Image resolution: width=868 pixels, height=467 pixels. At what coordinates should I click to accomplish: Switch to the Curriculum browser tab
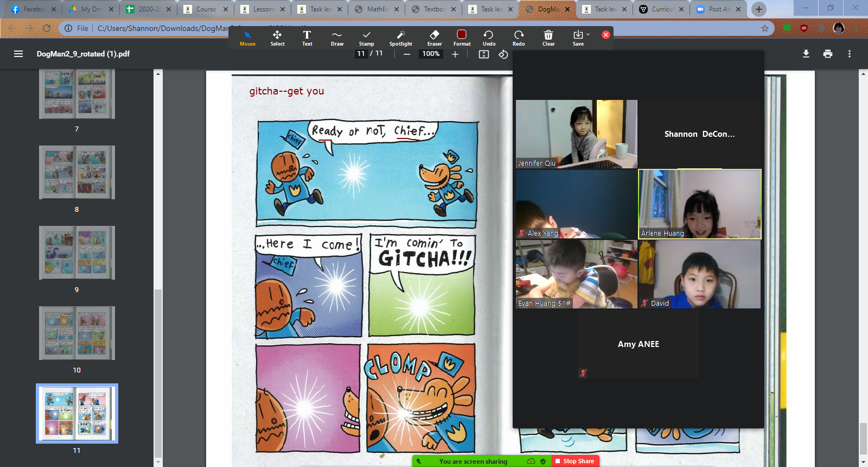click(661, 9)
